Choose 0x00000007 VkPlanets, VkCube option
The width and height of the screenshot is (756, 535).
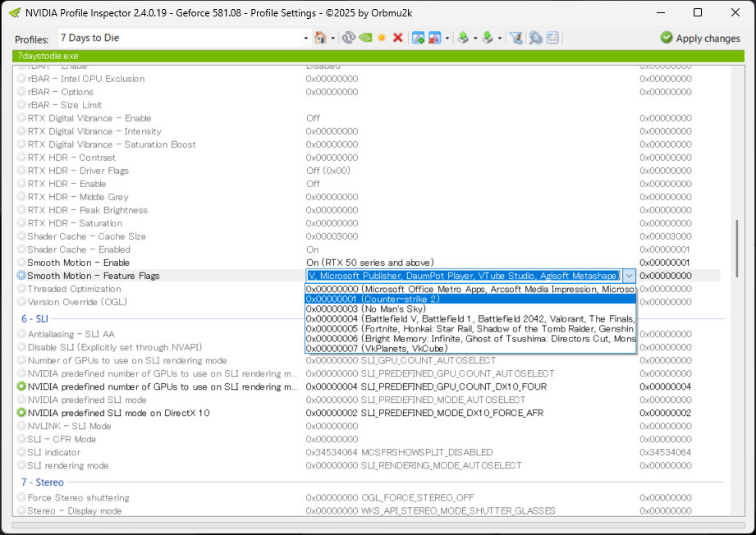(x=470, y=348)
